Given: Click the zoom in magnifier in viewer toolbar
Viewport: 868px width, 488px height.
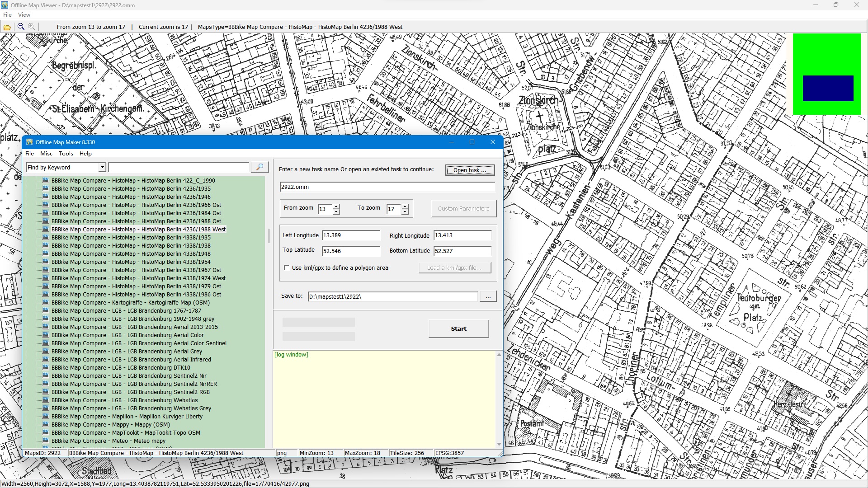Looking at the screenshot, I should point(32,27).
